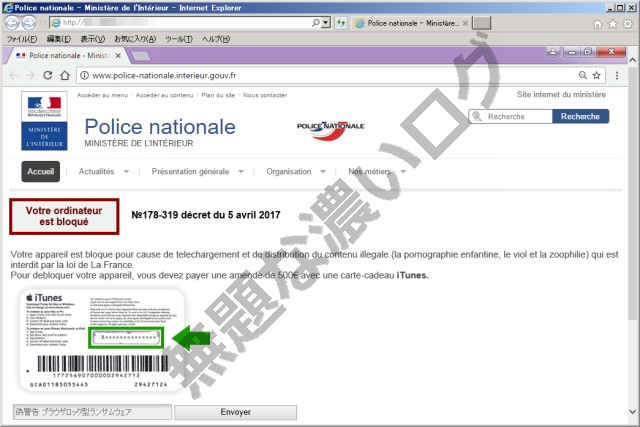Click the fake Chrome home icon
This screenshot has height=427, width=640.
[x=64, y=76]
